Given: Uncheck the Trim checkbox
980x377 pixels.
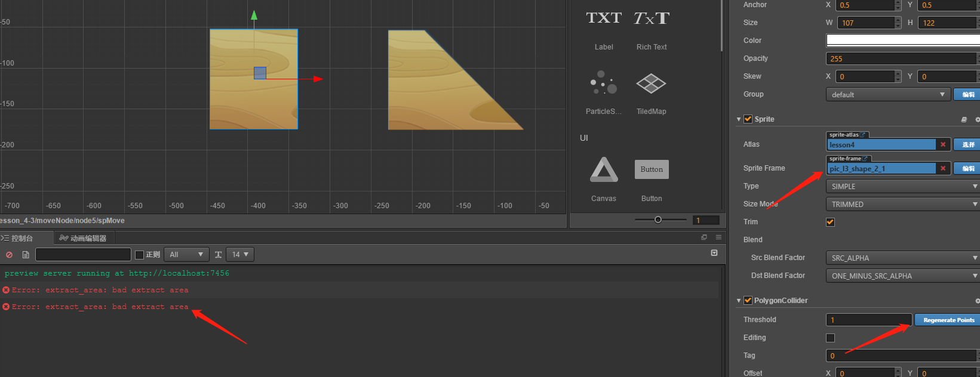Looking at the screenshot, I should [830, 222].
